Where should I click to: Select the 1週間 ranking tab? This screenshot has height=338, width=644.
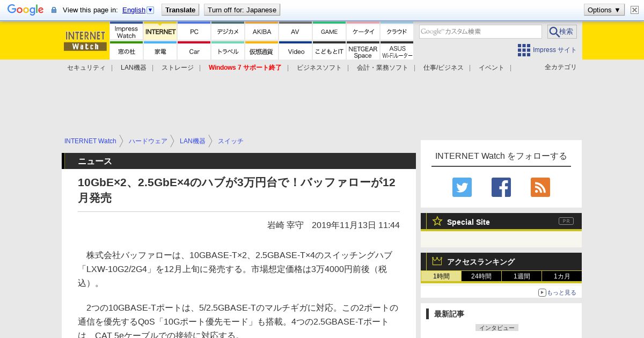[x=522, y=276]
